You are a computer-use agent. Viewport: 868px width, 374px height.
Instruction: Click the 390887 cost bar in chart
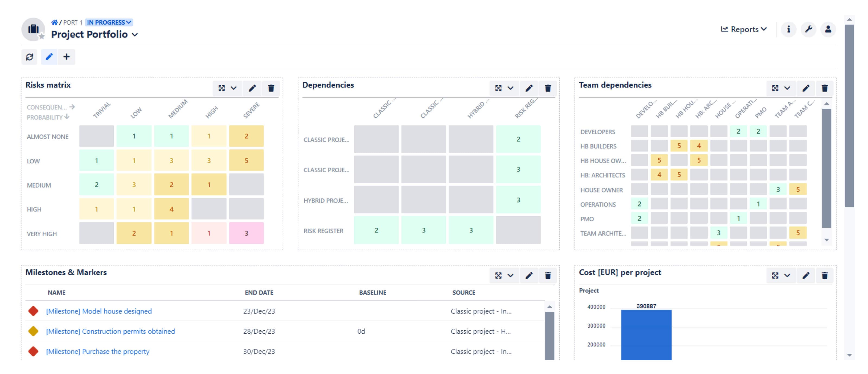(646, 335)
